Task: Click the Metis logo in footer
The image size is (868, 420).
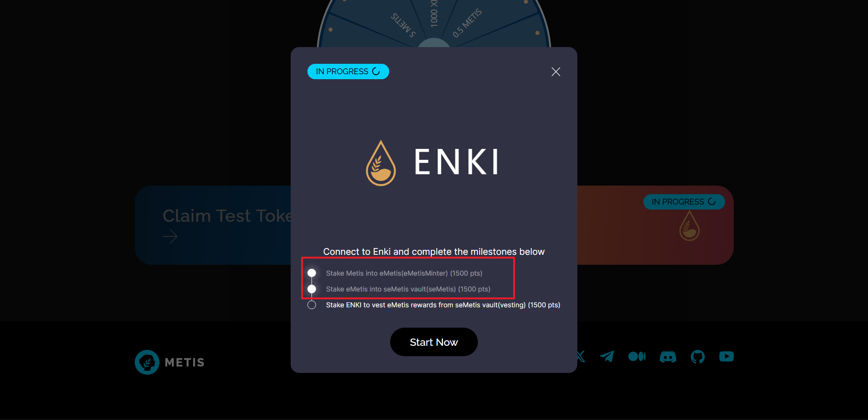Action: tap(170, 362)
